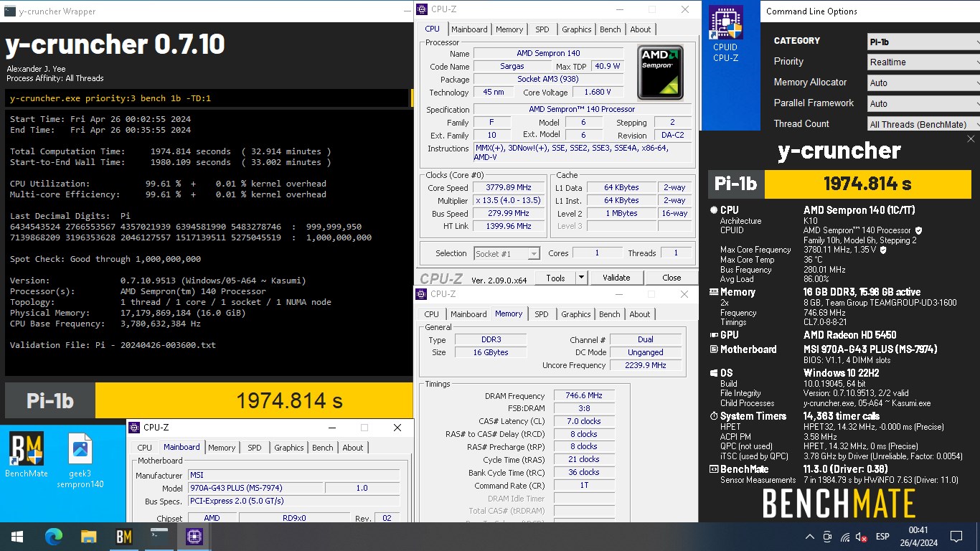Click the DRAM Frequency value 746.6 MHz
980x551 pixels.
coord(584,395)
